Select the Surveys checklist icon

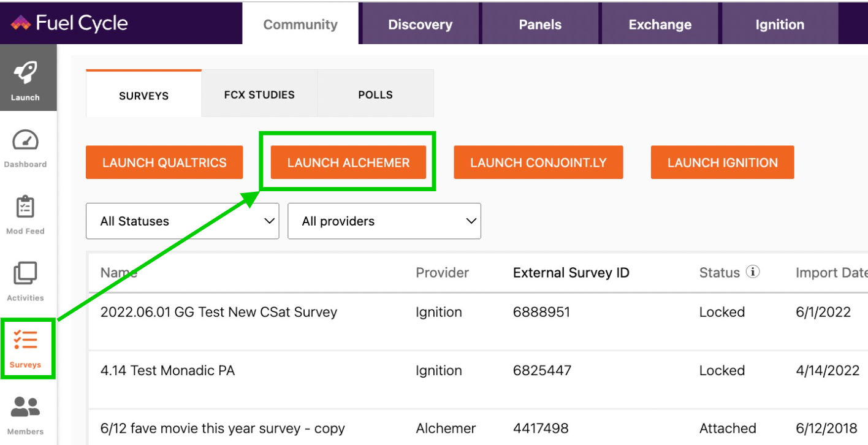click(25, 340)
